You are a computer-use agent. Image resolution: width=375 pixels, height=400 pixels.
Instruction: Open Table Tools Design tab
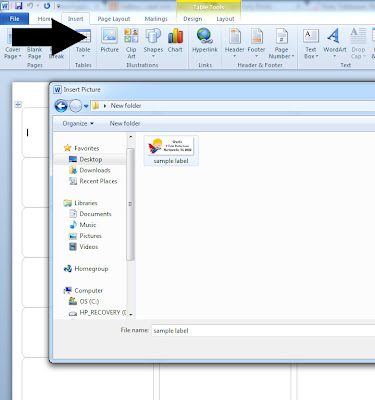(x=193, y=19)
